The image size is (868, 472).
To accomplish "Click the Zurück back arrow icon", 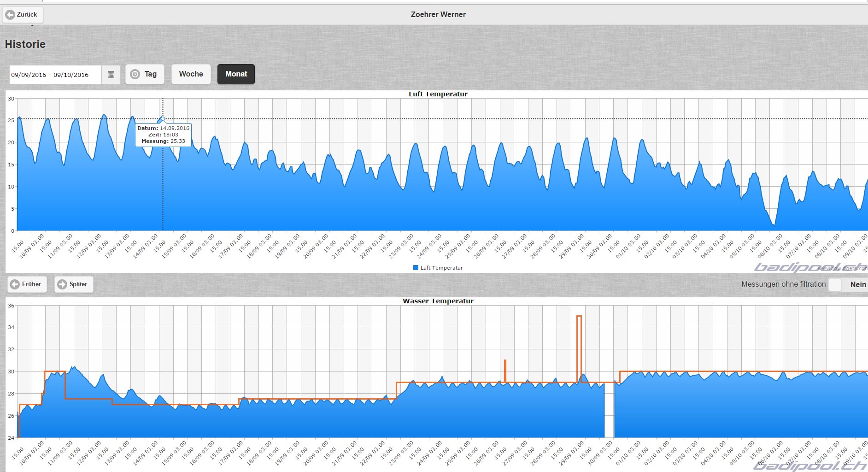I will coord(10,15).
